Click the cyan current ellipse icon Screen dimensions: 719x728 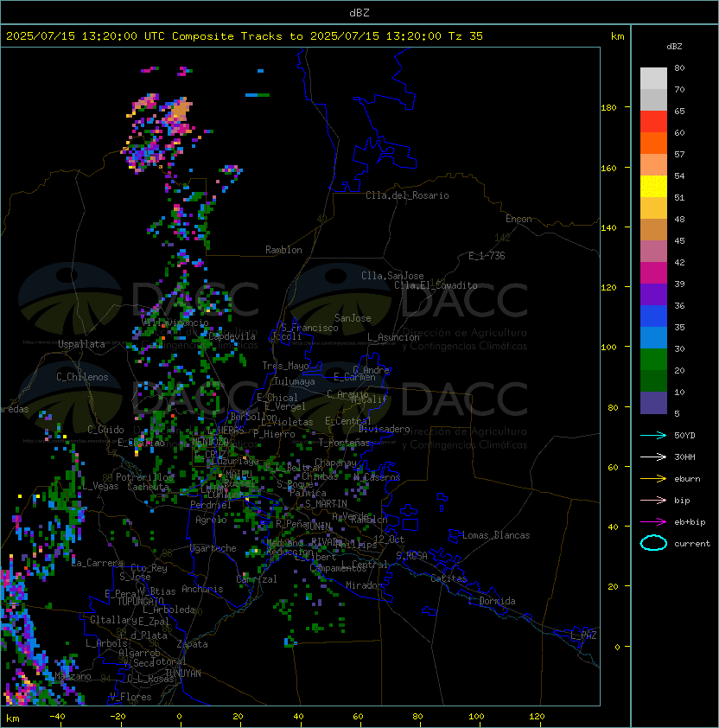click(653, 543)
